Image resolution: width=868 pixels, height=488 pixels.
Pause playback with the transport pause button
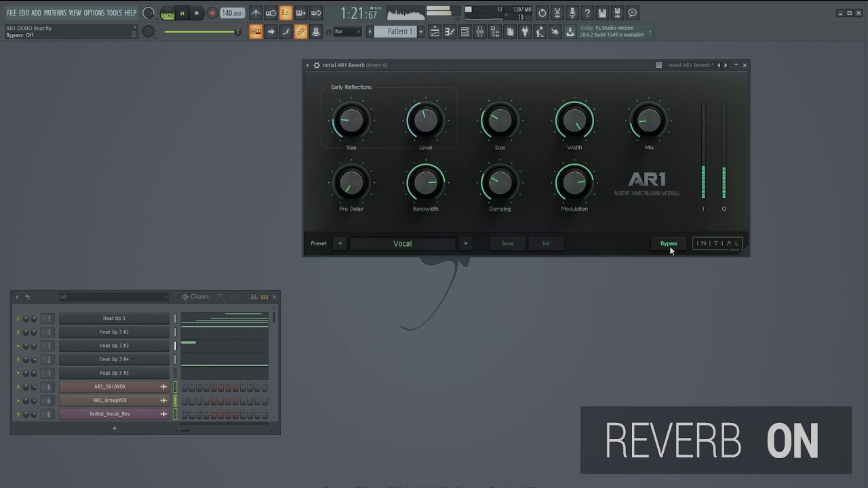tap(182, 13)
